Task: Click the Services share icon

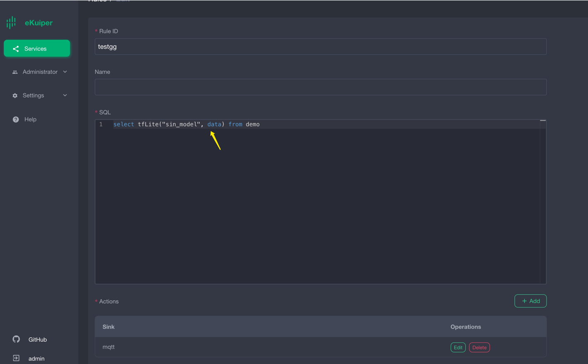Action: (x=16, y=49)
